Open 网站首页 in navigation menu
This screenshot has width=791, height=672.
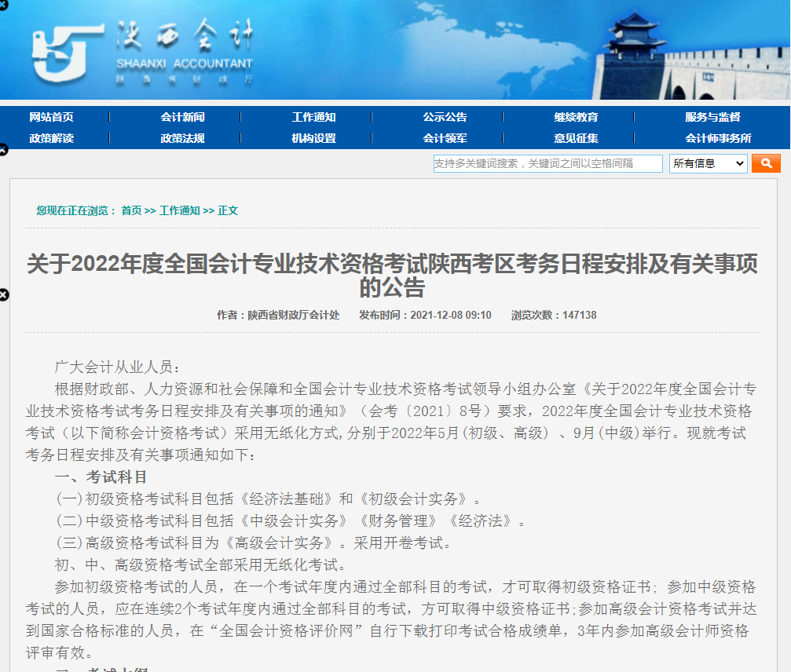(51, 117)
